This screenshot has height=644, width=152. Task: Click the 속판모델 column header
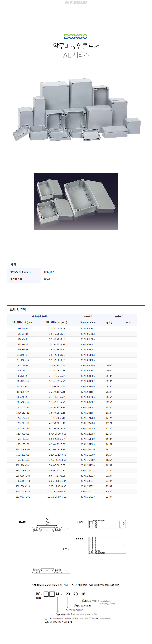(x=119, y=316)
